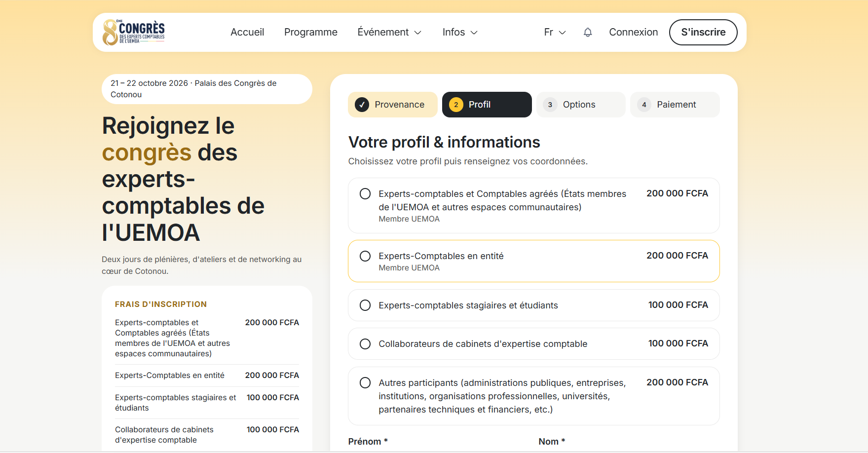Open the Fr language selector
868x453 pixels.
click(555, 32)
